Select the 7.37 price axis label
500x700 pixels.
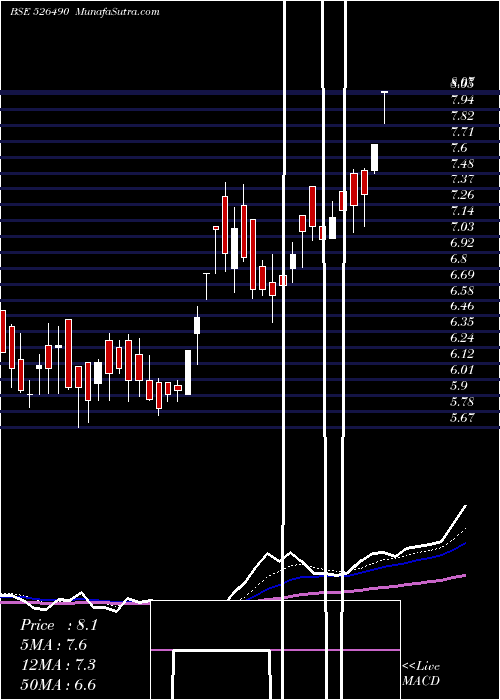click(x=462, y=179)
